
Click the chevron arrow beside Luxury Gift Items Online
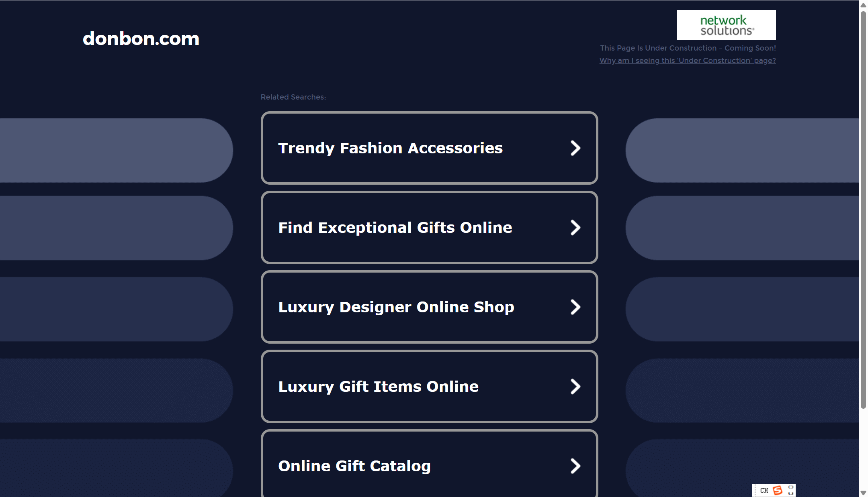pos(575,387)
